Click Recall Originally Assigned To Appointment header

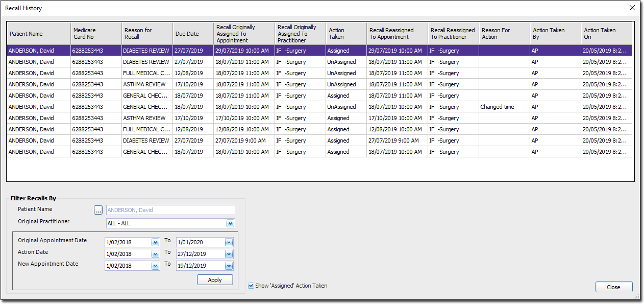tap(244, 34)
